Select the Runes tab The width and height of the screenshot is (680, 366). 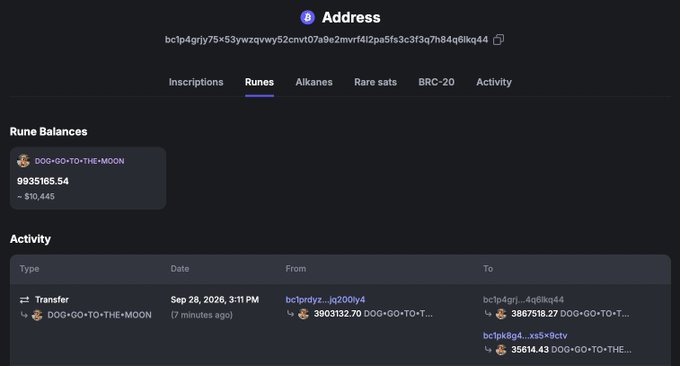tap(259, 82)
